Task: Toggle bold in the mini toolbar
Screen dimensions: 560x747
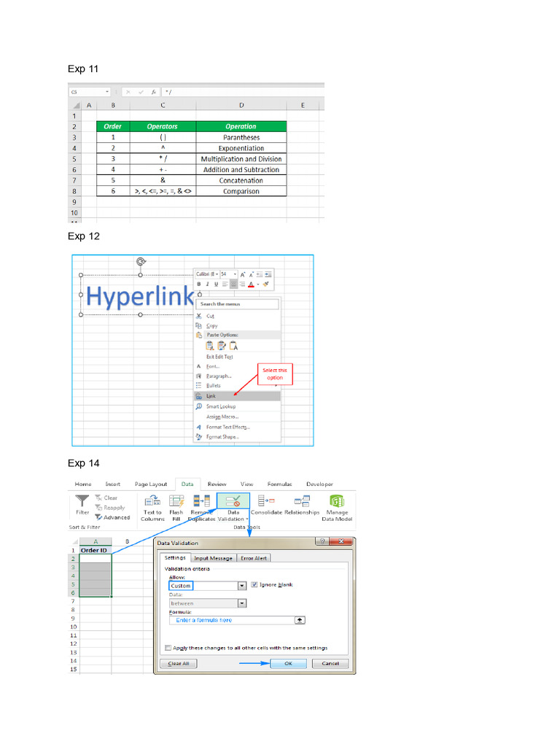Action: click(x=199, y=285)
